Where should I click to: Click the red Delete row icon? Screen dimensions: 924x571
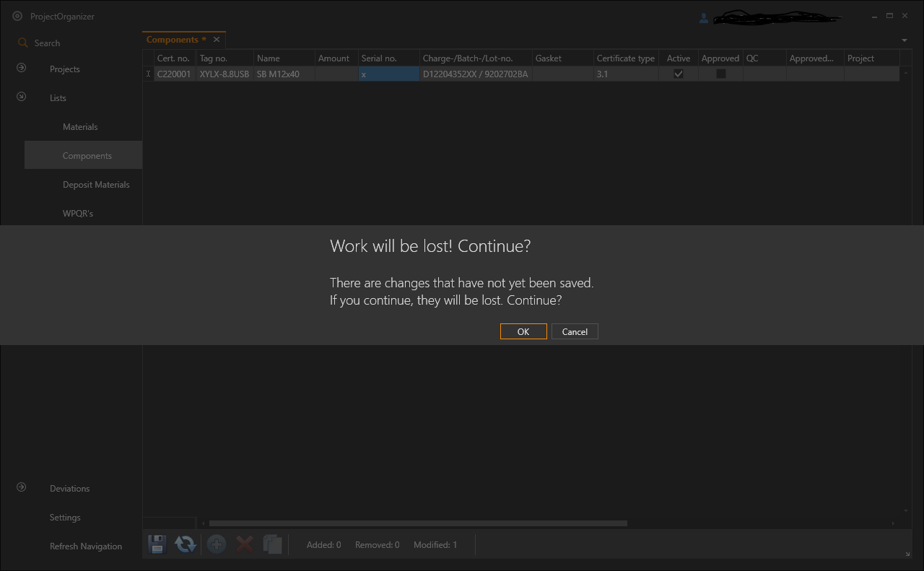click(244, 544)
